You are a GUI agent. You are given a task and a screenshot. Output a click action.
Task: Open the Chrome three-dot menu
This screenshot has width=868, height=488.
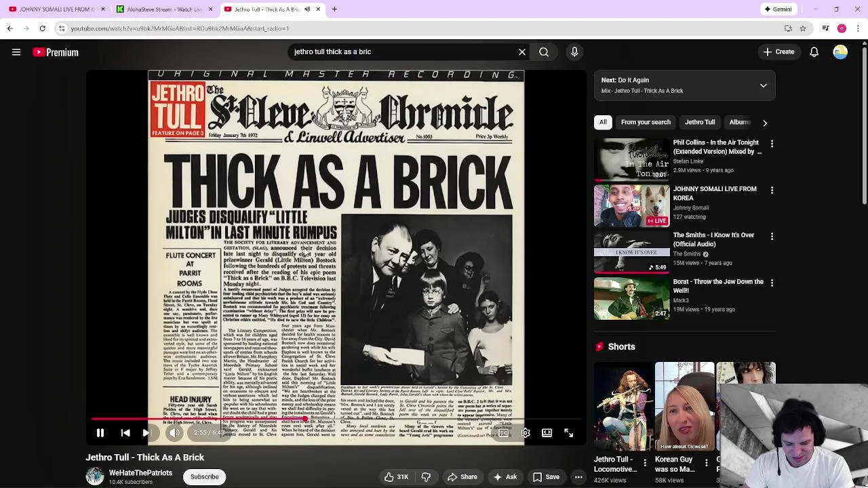point(858,28)
